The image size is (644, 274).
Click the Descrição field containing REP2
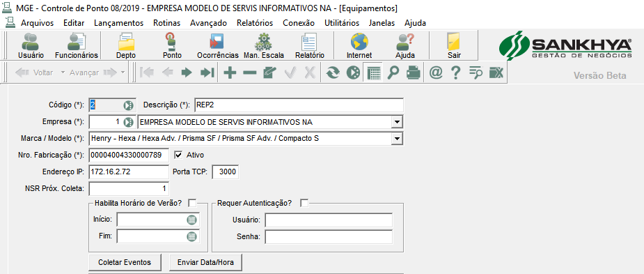click(299, 105)
